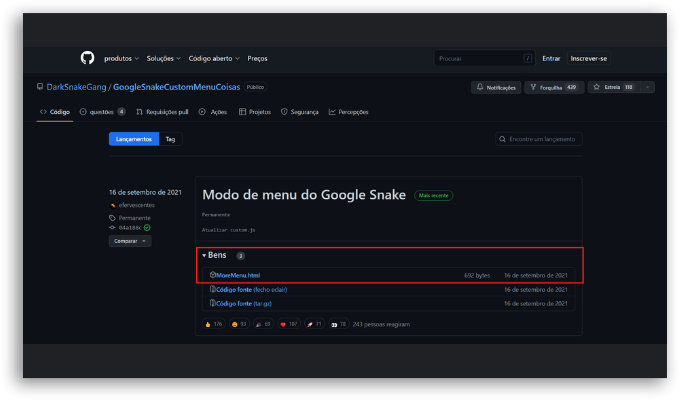Open the Preços page
The width and height of the screenshot is (700, 400).
(257, 58)
